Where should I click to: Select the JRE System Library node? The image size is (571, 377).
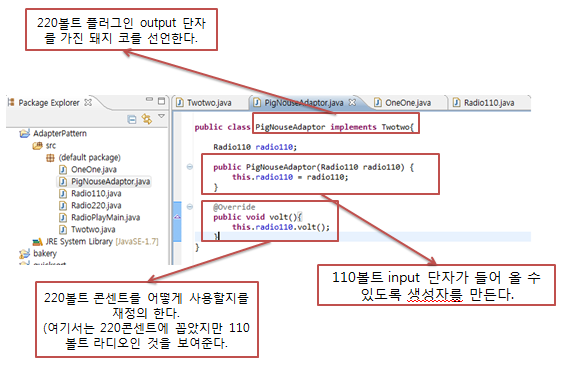coord(102,241)
